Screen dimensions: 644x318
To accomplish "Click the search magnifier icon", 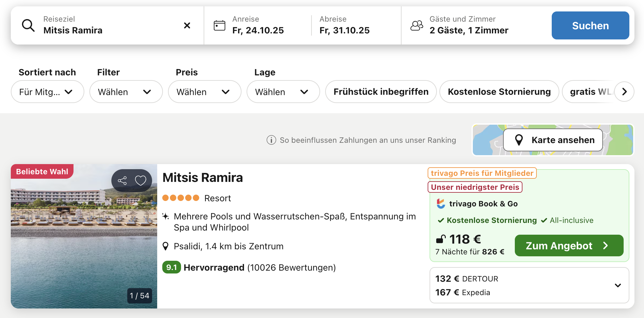I will click(28, 25).
